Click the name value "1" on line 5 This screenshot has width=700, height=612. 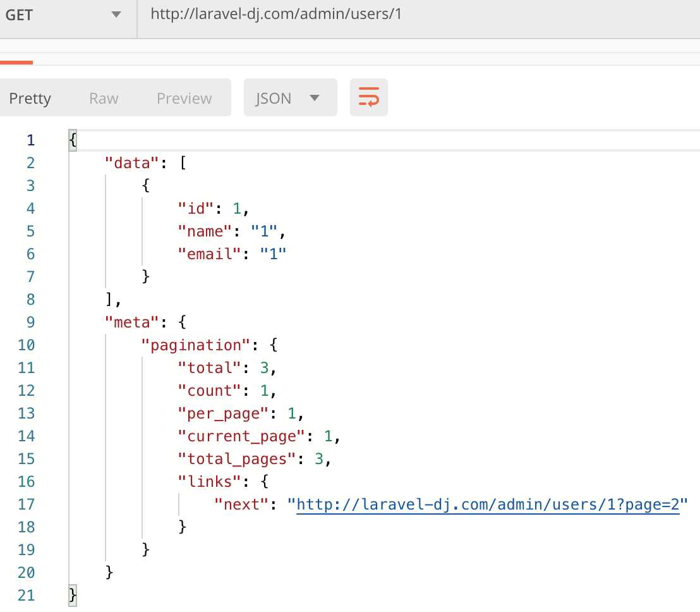pyautogui.click(x=264, y=231)
